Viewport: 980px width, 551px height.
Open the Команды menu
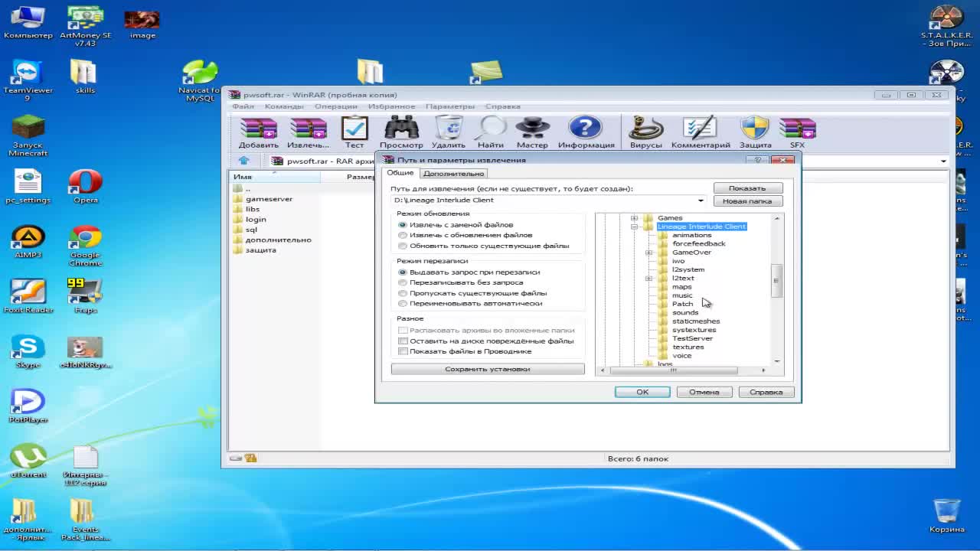click(x=284, y=106)
